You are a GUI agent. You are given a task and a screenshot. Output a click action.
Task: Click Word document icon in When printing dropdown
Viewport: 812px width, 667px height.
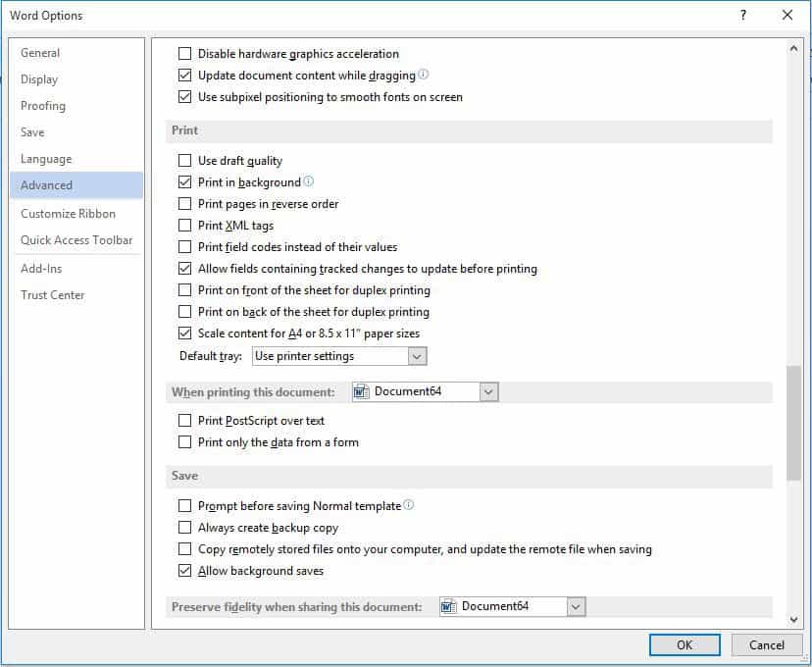pyautogui.click(x=361, y=392)
